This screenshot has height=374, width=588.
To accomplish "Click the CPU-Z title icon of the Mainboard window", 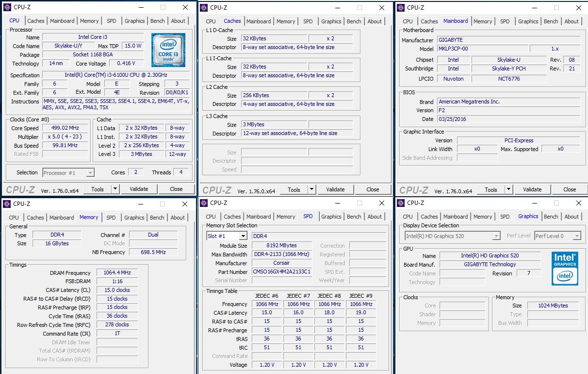I will pyautogui.click(x=401, y=7).
